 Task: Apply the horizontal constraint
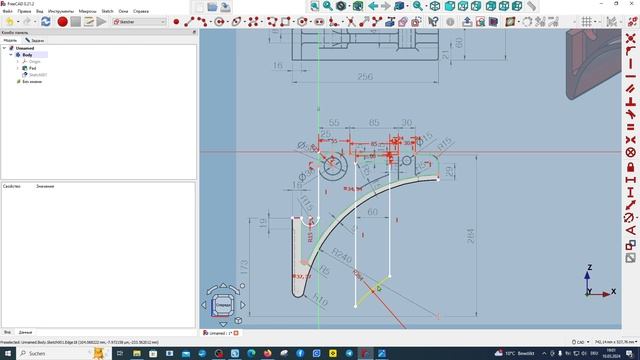pyautogui.click(x=631, y=76)
